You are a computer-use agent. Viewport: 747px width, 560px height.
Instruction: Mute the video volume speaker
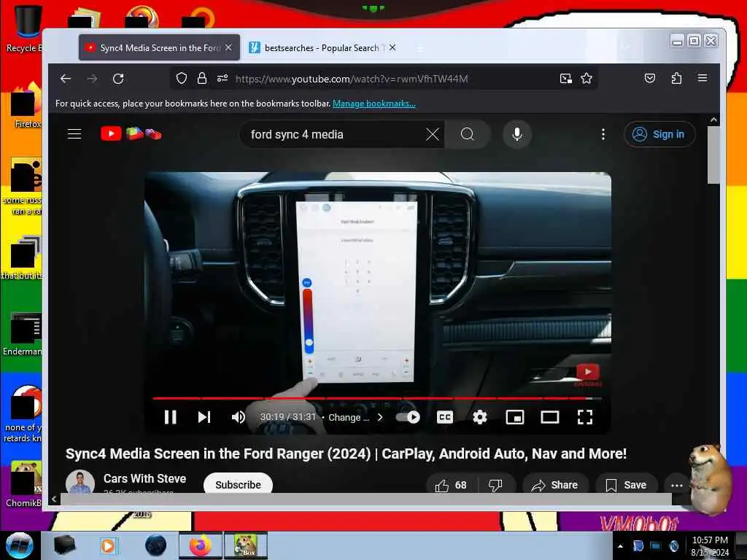click(x=239, y=417)
